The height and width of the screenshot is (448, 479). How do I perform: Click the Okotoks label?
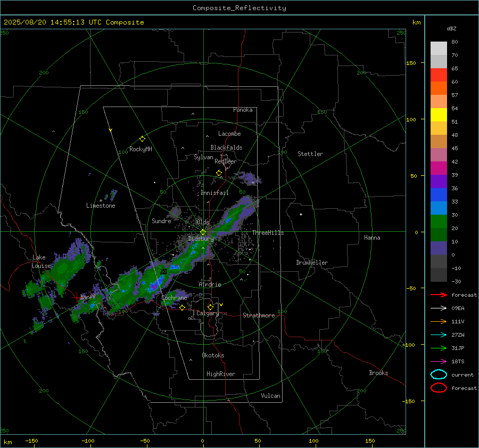[213, 355]
